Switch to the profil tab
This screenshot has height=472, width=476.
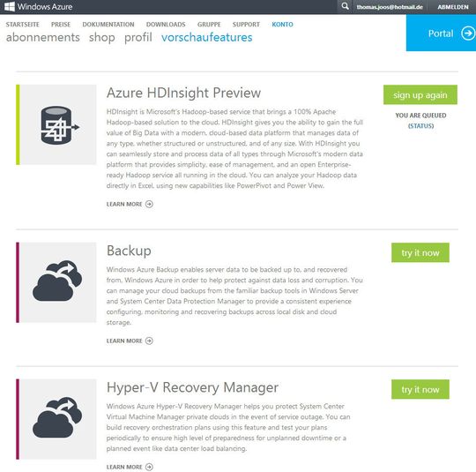pos(138,38)
